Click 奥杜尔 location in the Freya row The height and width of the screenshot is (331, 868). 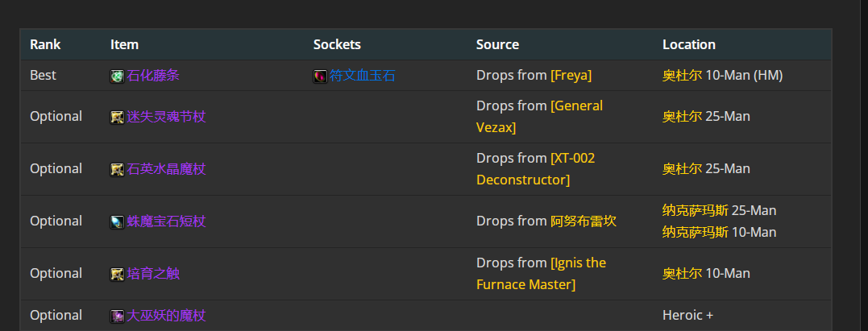tap(682, 75)
